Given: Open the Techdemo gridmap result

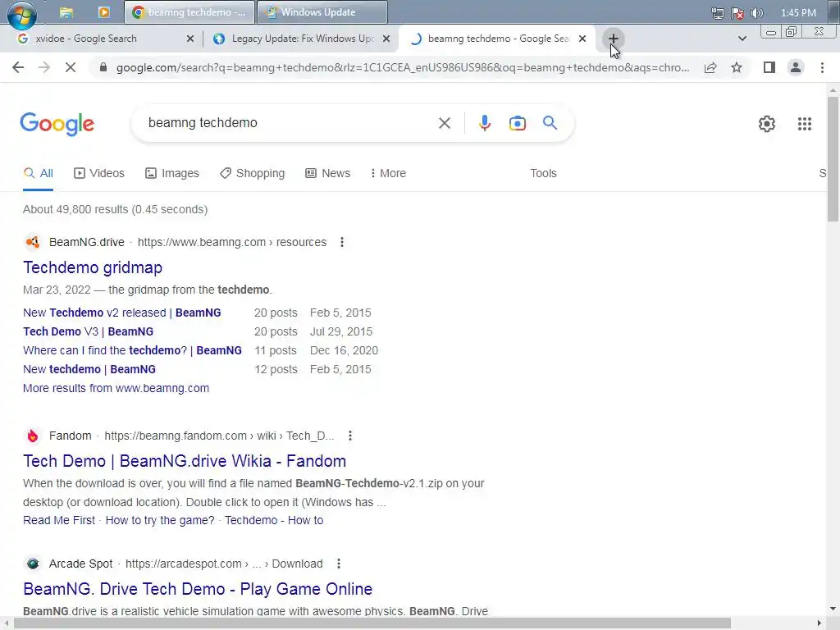Looking at the screenshot, I should (x=93, y=267).
